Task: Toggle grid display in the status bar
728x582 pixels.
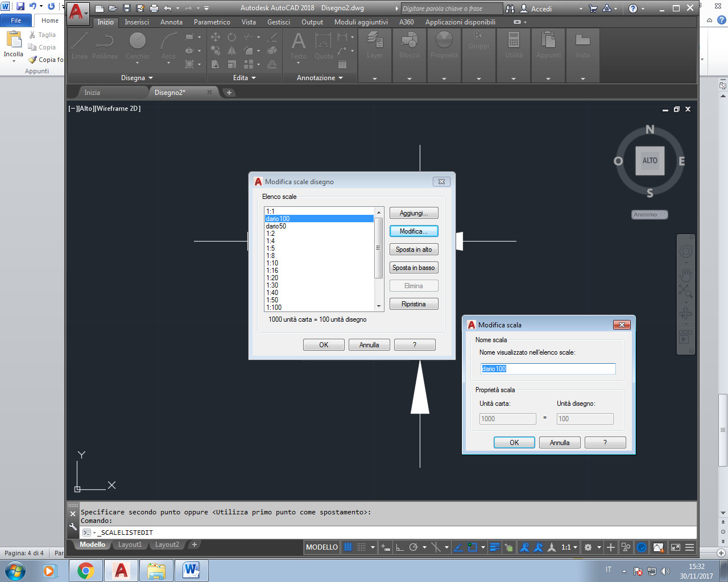Action: (348, 547)
